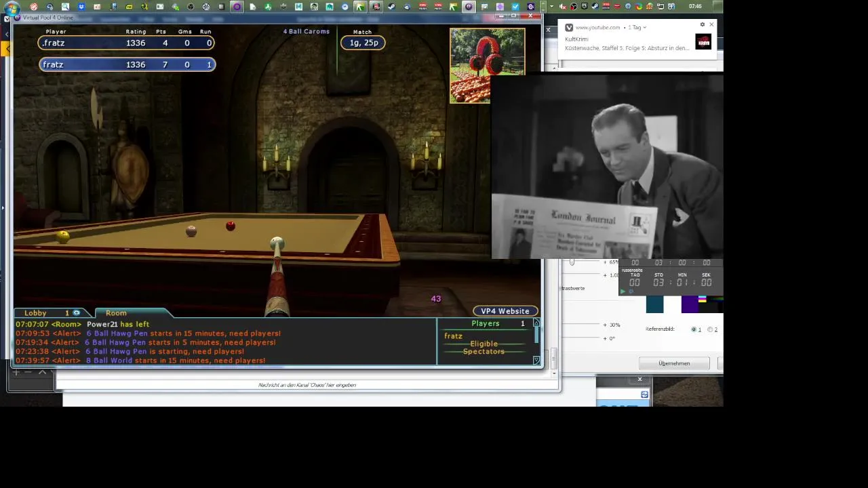Click the 'Power21 has left' room message
The height and width of the screenshot is (488, 868).
pos(118,324)
